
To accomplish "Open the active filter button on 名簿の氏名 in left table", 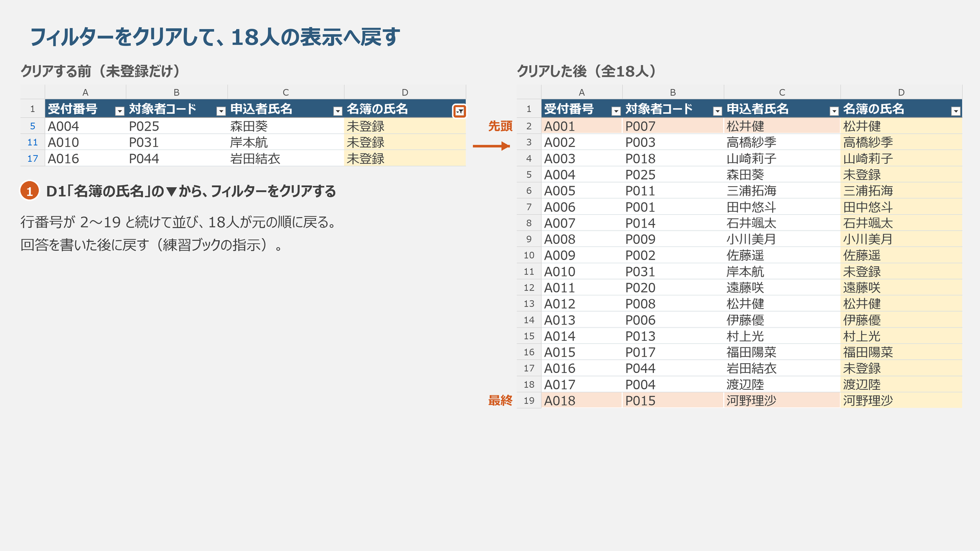I will 459,111.
